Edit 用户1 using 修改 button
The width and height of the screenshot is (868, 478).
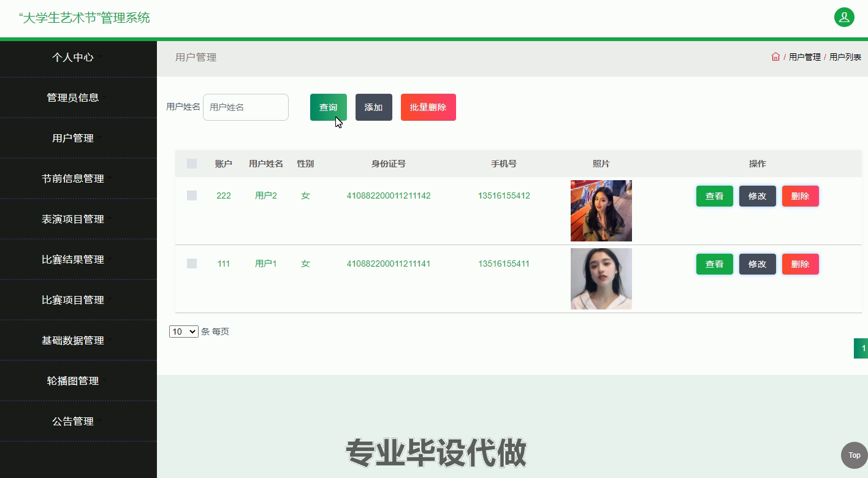[x=758, y=264]
